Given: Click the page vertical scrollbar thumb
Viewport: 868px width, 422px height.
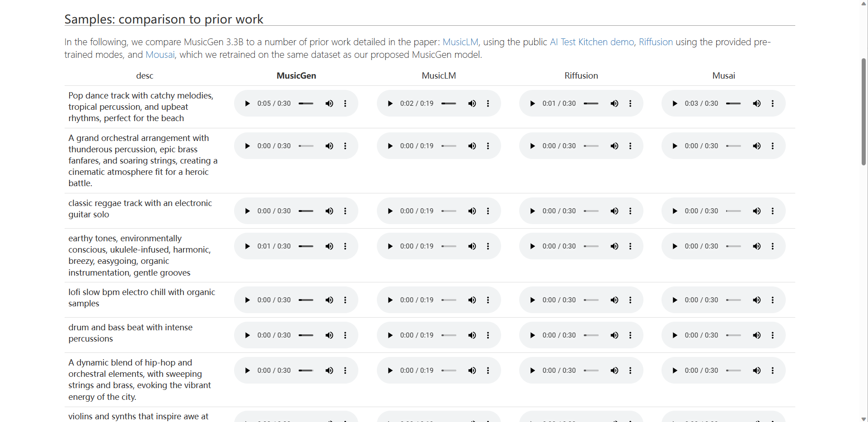Looking at the screenshot, I should (864, 112).
